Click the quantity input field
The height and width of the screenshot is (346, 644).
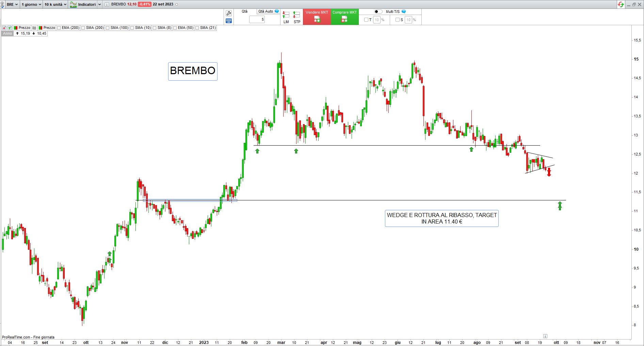257,20
